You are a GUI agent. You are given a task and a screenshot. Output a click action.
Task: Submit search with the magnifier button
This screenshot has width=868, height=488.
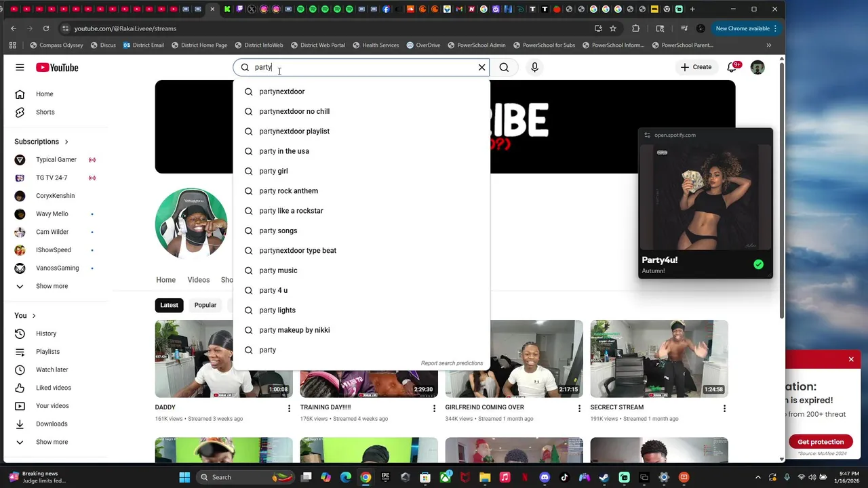click(504, 67)
